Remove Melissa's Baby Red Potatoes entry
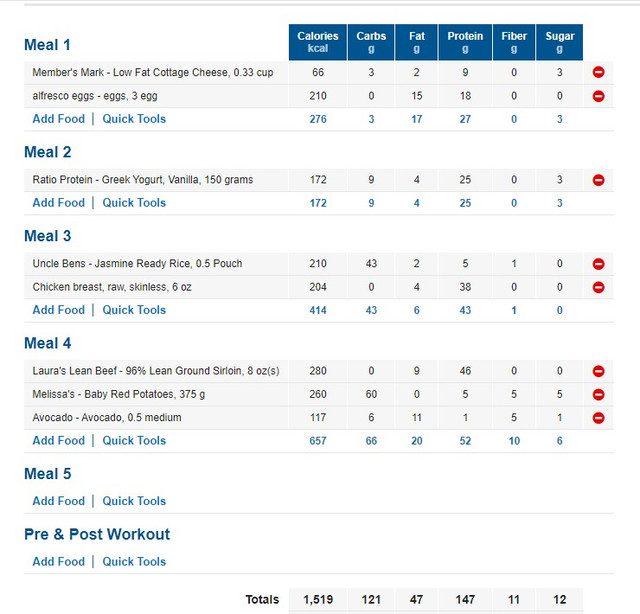The height and width of the screenshot is (614, 640). 598,394
